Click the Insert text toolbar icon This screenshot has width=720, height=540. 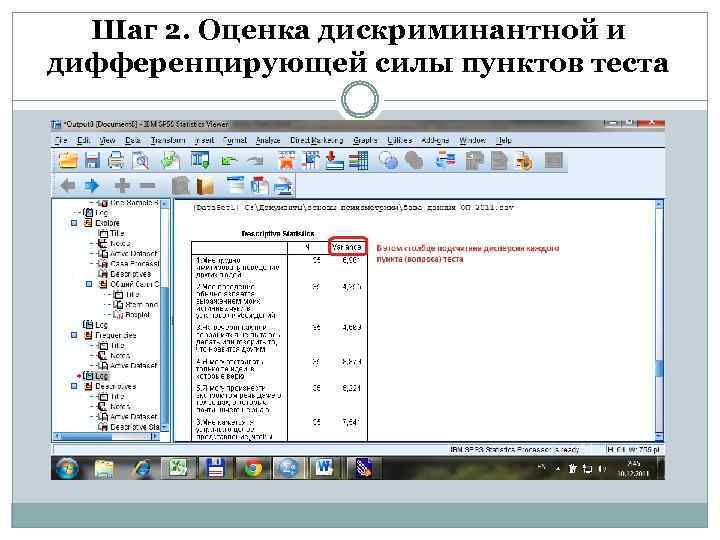[x=283, y=186]
